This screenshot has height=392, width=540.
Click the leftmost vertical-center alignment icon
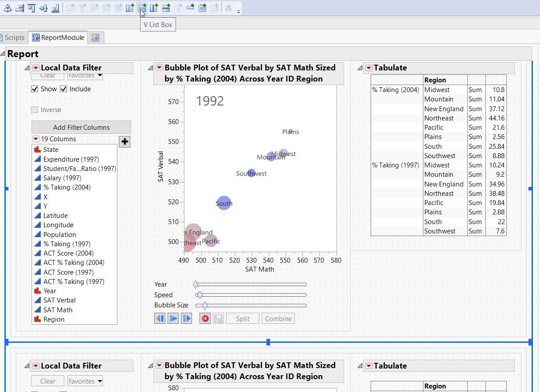click(8, 8)
